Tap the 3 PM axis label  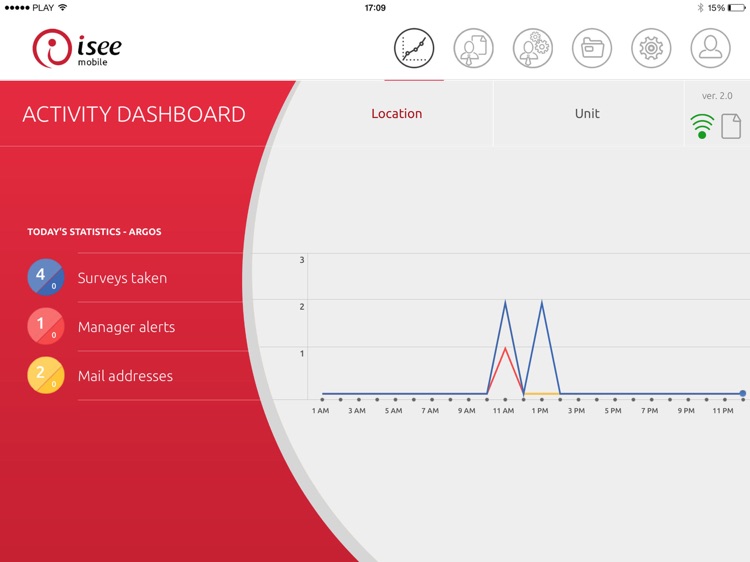[576, 410]
